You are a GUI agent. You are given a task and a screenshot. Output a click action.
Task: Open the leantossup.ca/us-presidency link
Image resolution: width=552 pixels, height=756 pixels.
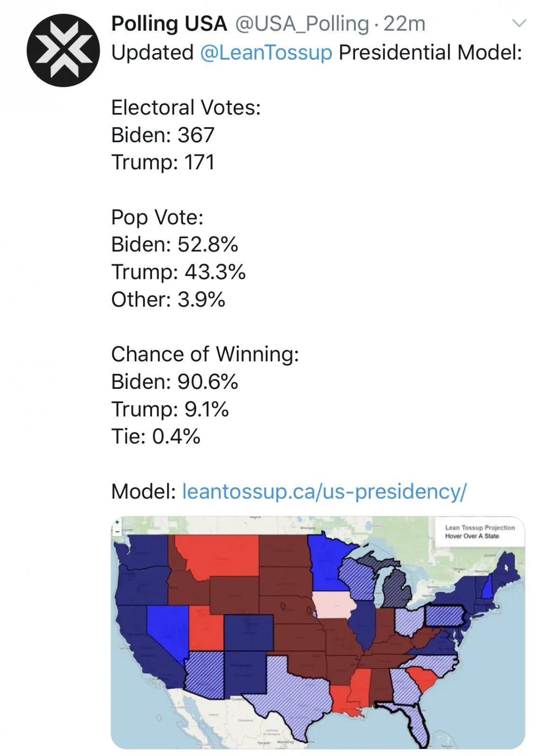point(324,491)
